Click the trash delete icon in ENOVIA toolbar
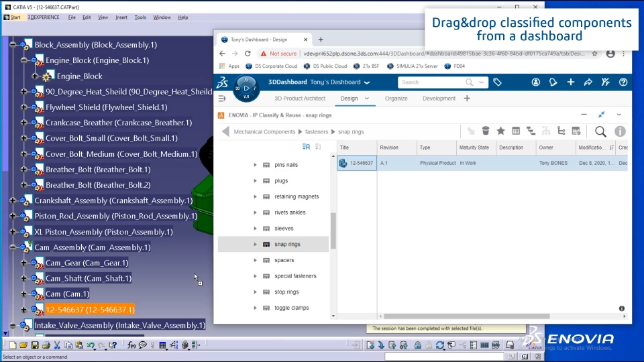This screenshot has height=362, width=644. point(486,131)
